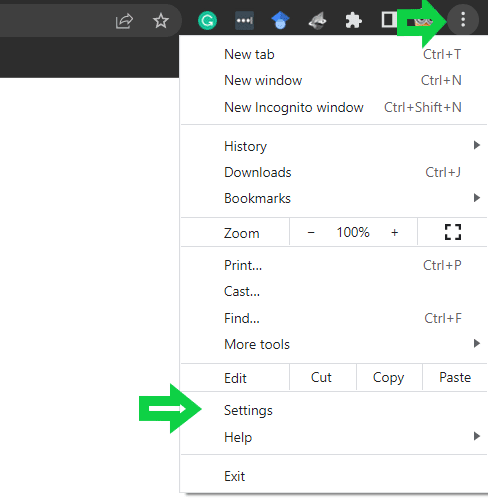The image size is (488, 502).
Task: Expand the Bookmarks submenu
Action: point(334,198)
